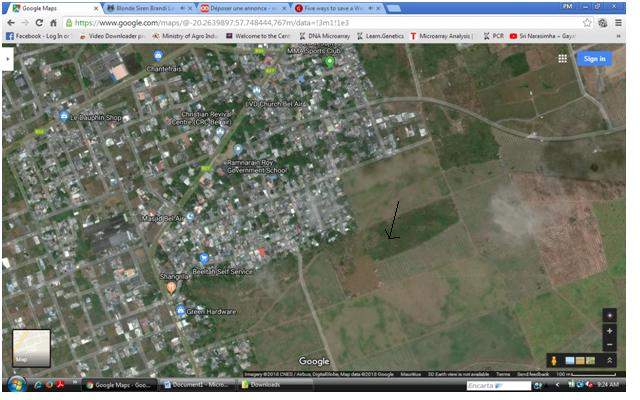Zoom out with the minus button
Screen dimensions: 640x400
point(610,345)
